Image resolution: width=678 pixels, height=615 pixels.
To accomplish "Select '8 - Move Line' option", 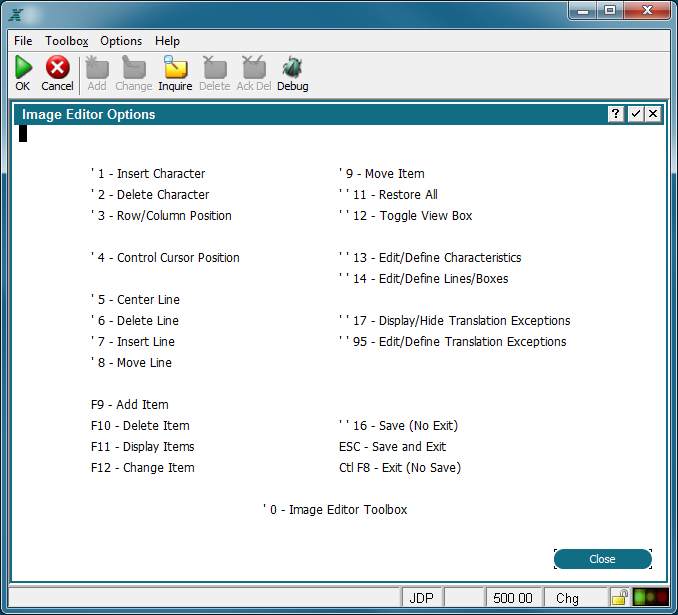I will click(131, 362).
